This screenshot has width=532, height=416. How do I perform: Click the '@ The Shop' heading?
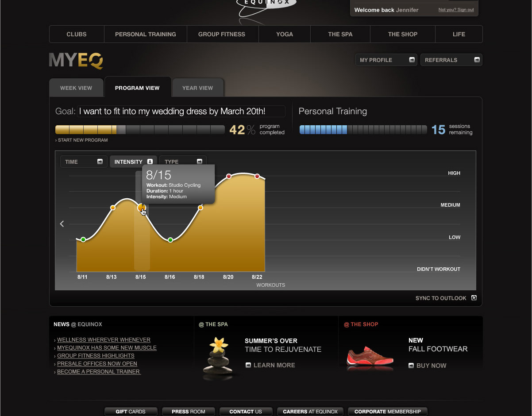pyautogui.click(x=361, y=324)
